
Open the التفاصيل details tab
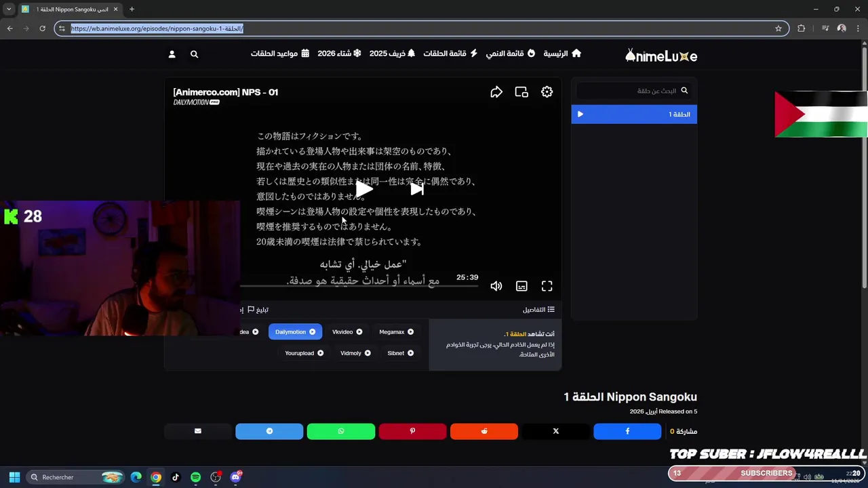pos(538,310)
